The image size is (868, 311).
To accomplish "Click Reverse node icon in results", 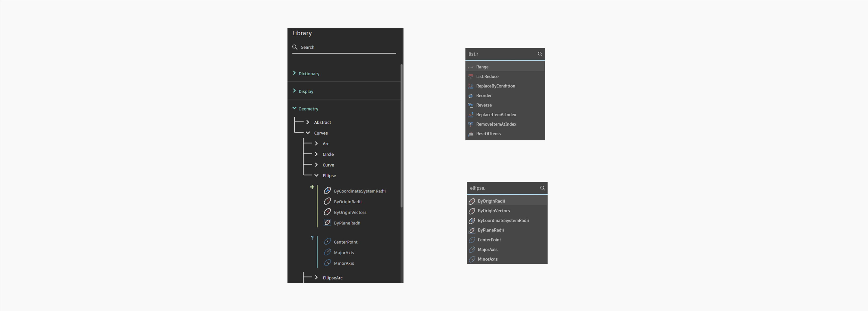I will point(471,105).
